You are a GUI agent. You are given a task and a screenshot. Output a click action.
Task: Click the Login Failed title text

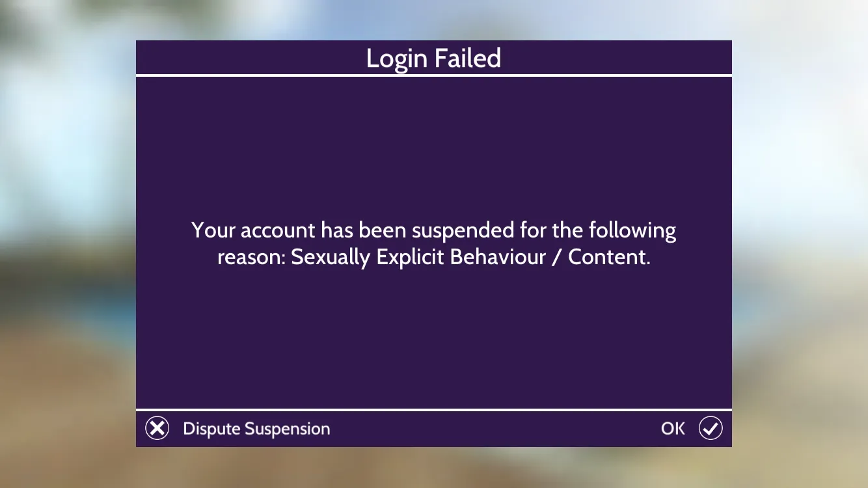(433, 59)
